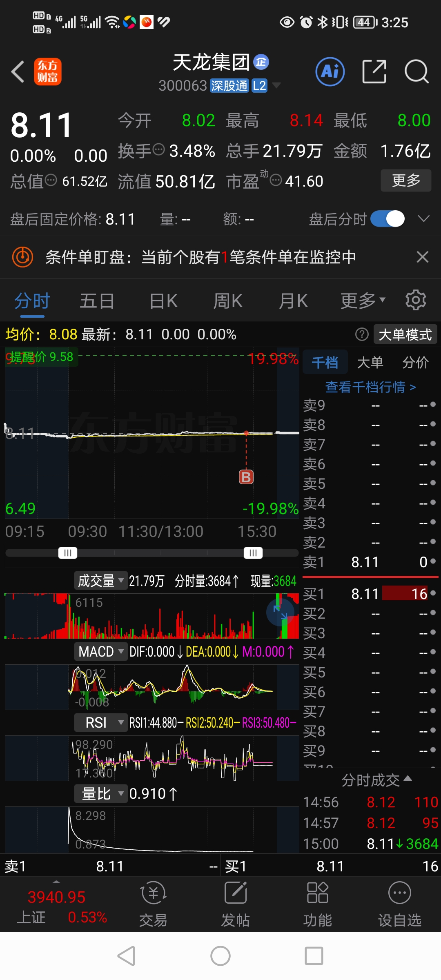Select 分价 tab

(x=415, y=362)
